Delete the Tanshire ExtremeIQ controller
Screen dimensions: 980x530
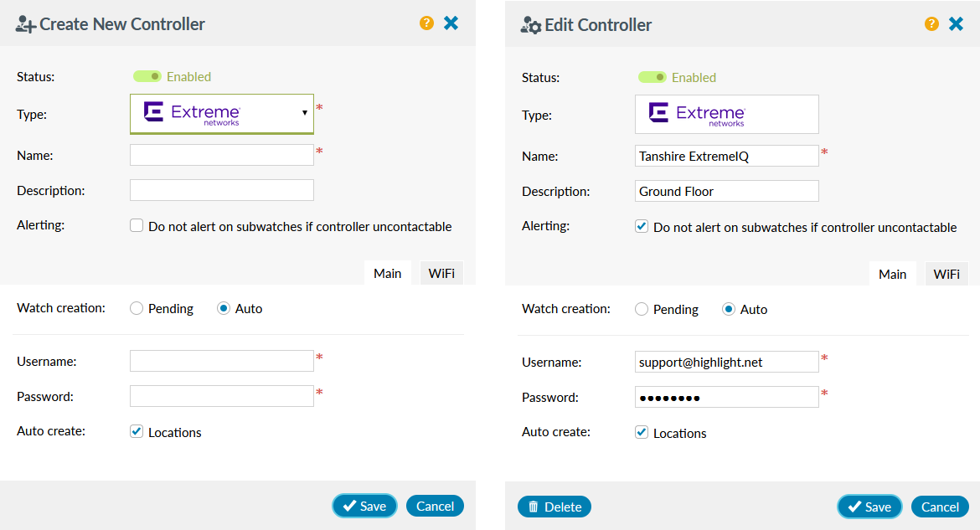pos(554,506)
